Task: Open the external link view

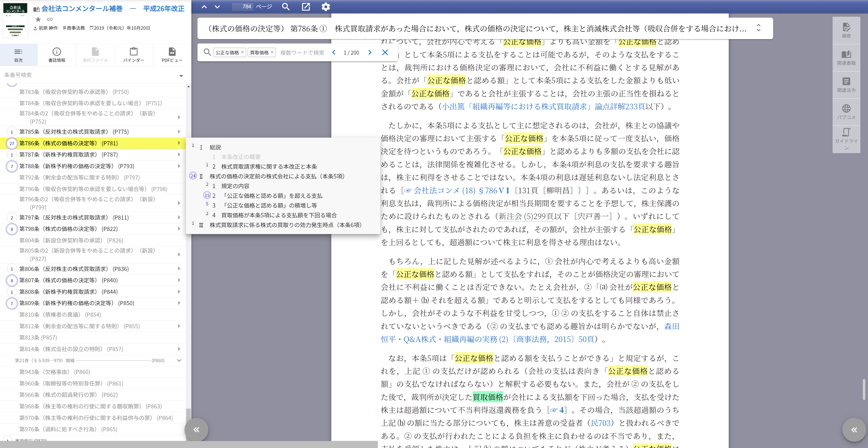Action: [x=306, y=7]
